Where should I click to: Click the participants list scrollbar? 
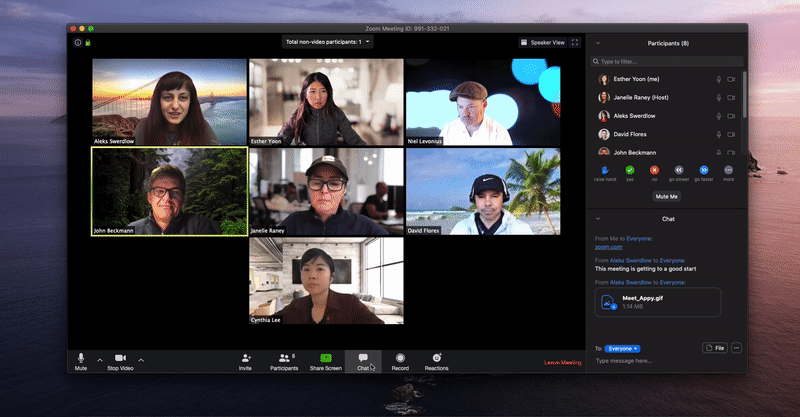(x=745, y=94)
